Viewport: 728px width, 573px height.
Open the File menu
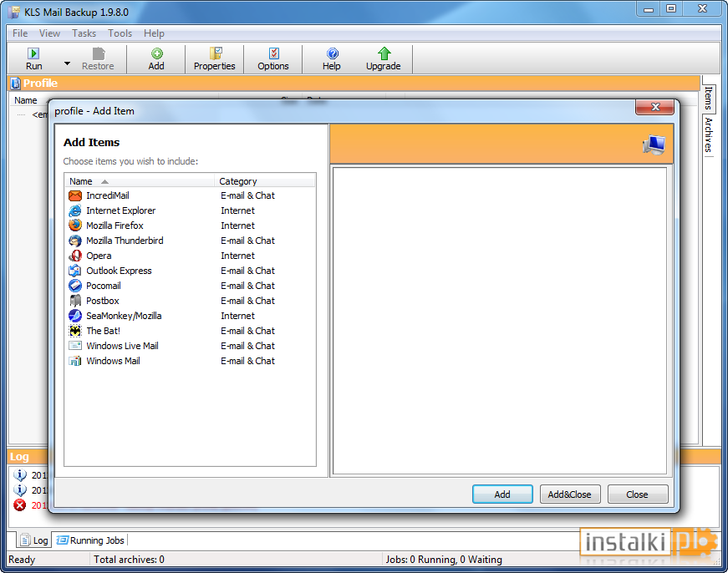tap(20, 33)
